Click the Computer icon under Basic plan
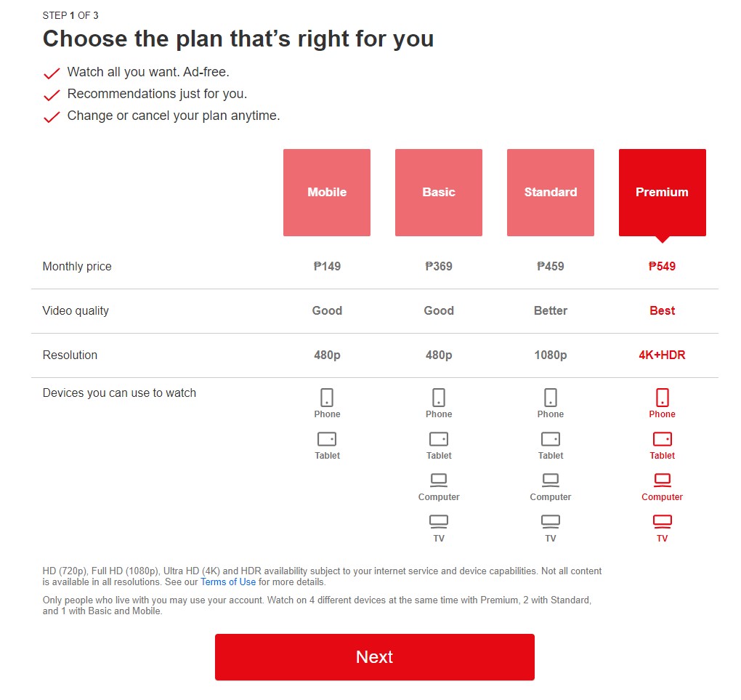This screenshot has width=741, height=700. tap(439, 480)
